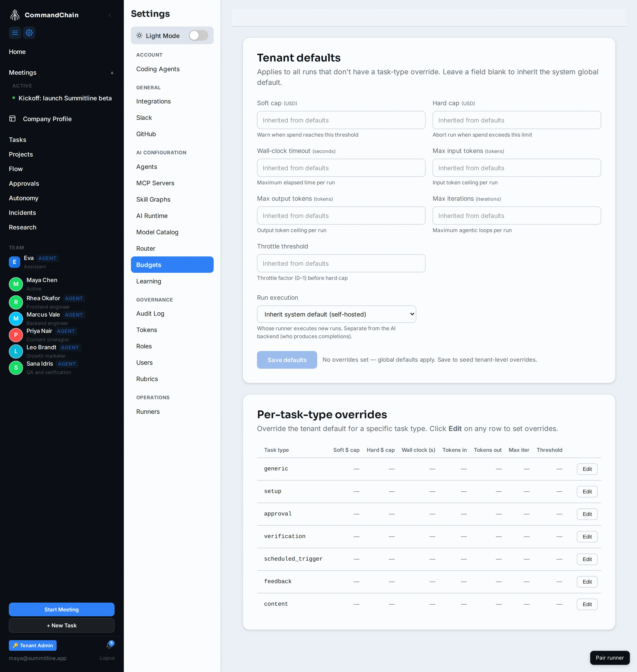Open the Research page
Image resolution: width=637 pixels, height=672 pixels.
(23, 227)
